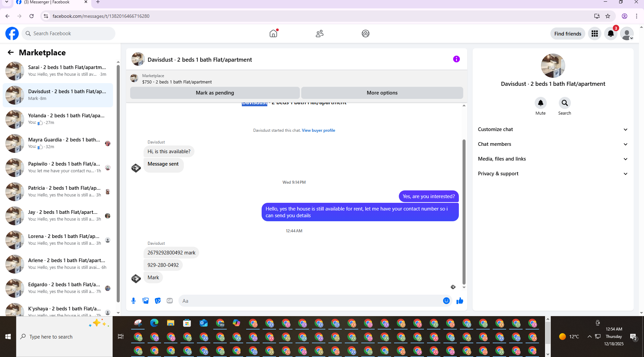The image size is (644, 357).
Task: Click More options button
Action: (x=382, y=93)
